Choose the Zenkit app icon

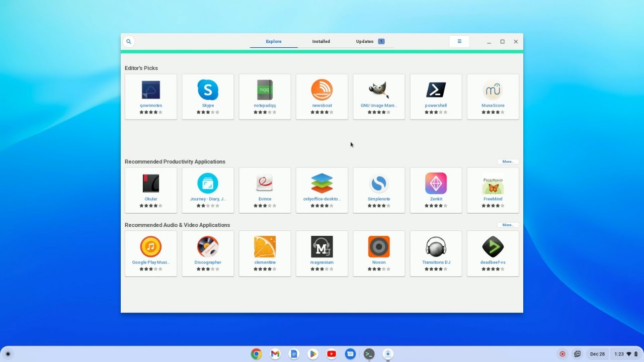pyautogui.click(x=436, y=184)
